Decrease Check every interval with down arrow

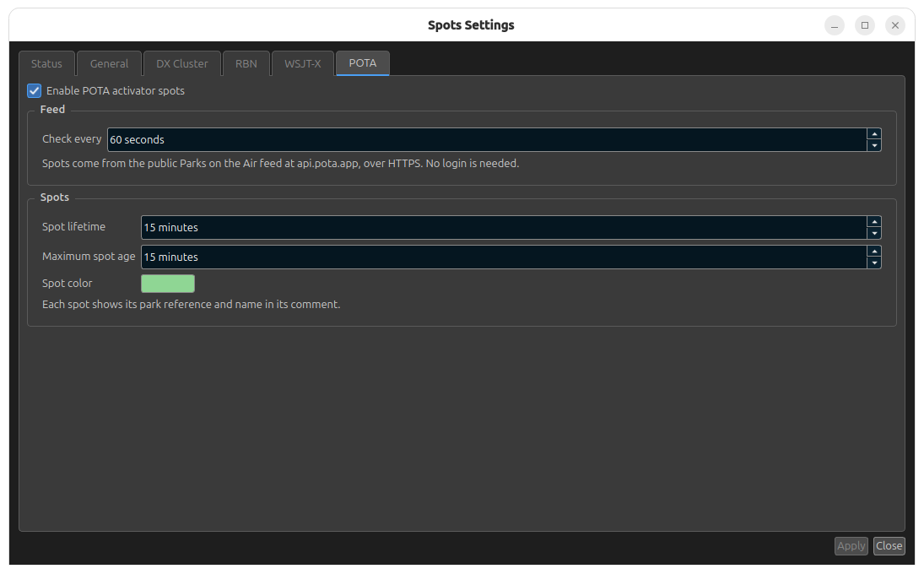point(874,145)
